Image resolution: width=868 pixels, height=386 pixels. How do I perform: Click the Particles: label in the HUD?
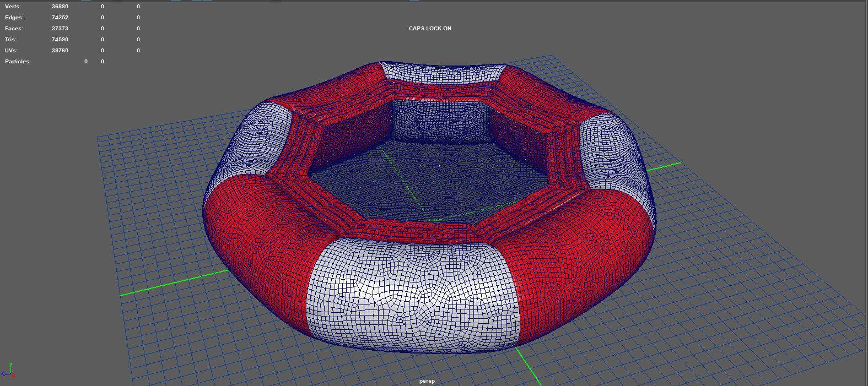[18, 62]
